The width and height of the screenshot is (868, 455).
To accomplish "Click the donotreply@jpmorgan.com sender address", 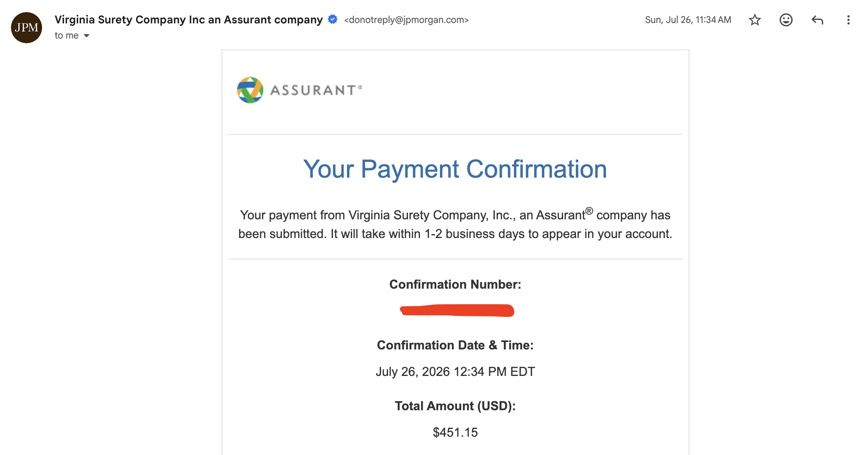I will (406, 20).
